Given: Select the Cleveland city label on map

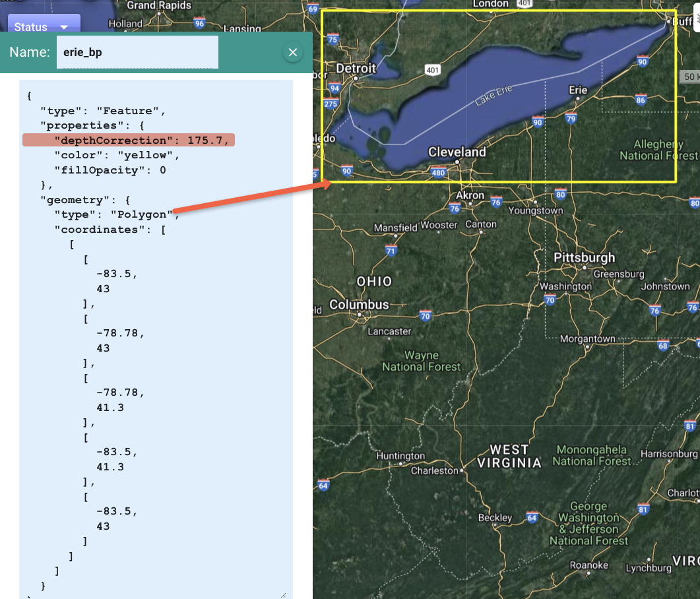Looking at the screenshot, I should point(457,152).
